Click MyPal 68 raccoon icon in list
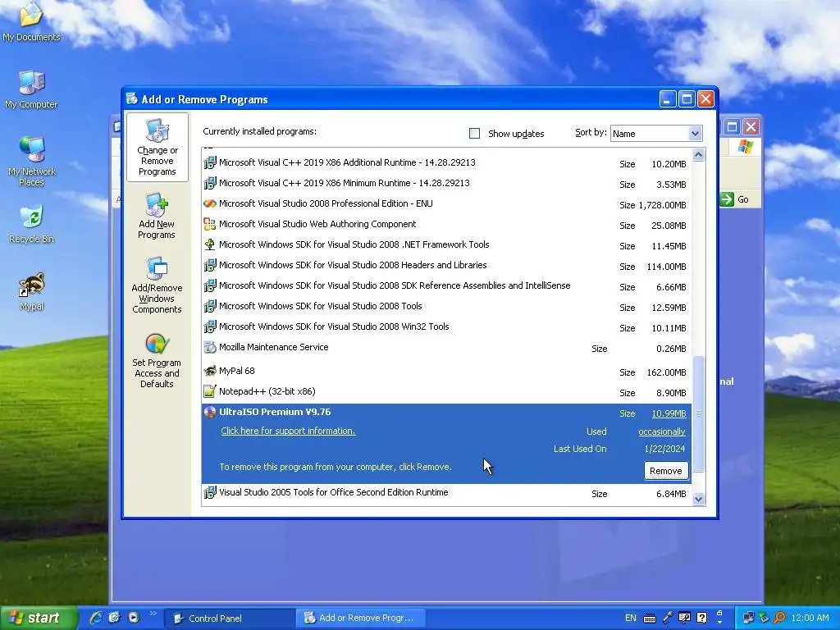The image size is (840, 630). (x=210, y=371)
